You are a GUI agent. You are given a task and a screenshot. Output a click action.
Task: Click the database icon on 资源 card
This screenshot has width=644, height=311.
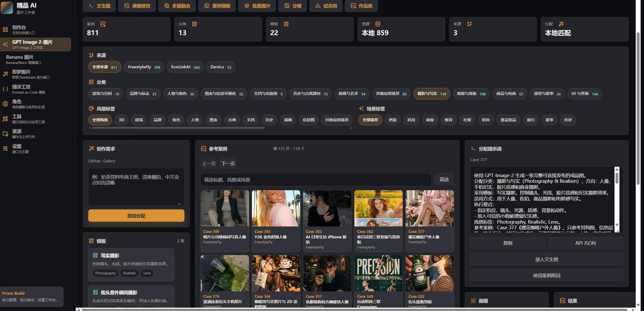(378, 24)
